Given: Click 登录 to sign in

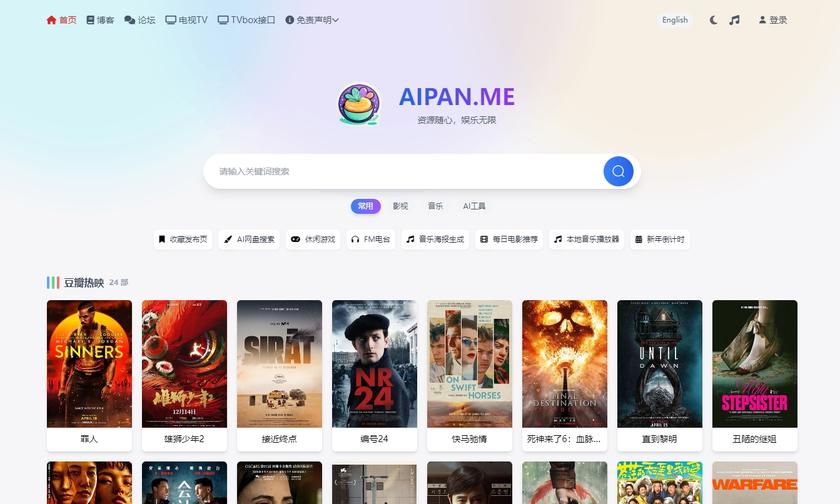Looking at the screenshot, I should 773,20.
